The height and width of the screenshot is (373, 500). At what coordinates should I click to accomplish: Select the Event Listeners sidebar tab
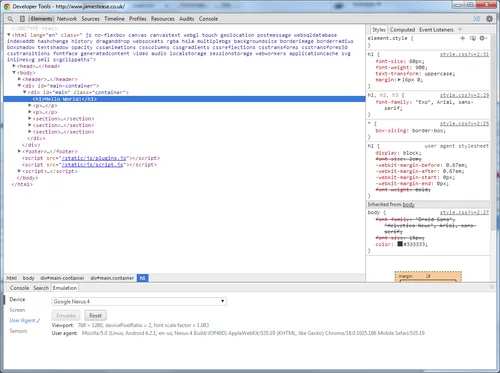pyautogui.click(x=436, y=30)
